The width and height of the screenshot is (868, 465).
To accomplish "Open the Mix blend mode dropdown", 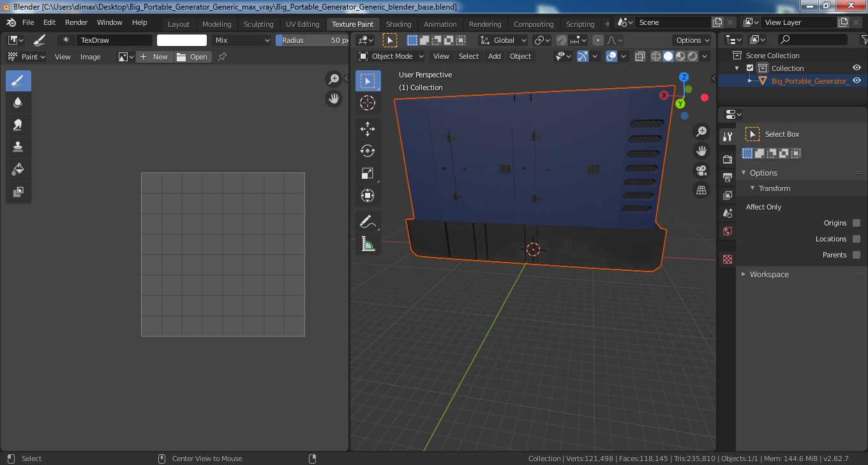I will [242, 40].
